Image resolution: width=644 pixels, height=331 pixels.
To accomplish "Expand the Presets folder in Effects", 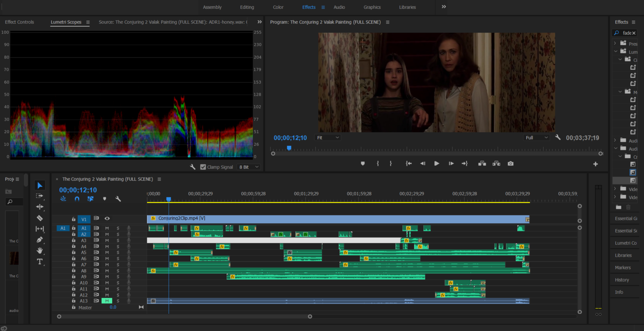I will pyautogui.click(x=615, y=43).
